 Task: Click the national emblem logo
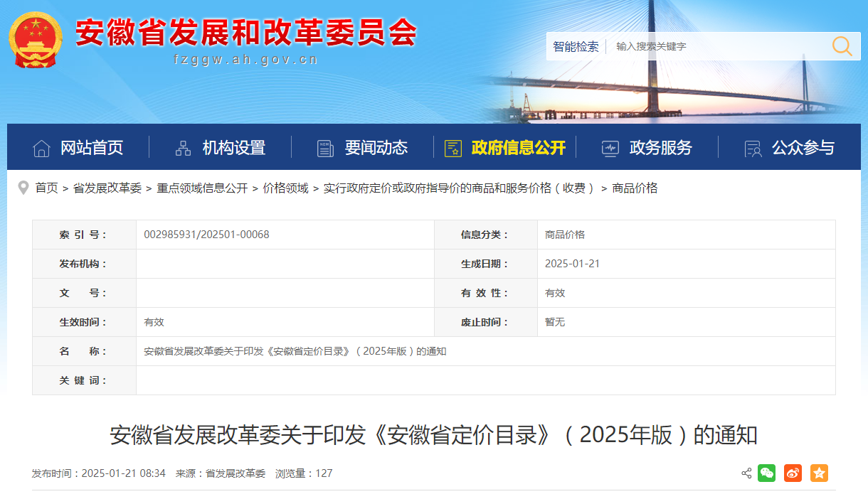pyautogui.click(x=36, y=39)
